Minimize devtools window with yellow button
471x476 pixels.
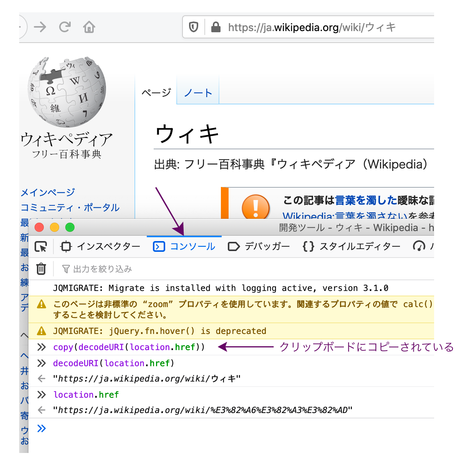55,227
